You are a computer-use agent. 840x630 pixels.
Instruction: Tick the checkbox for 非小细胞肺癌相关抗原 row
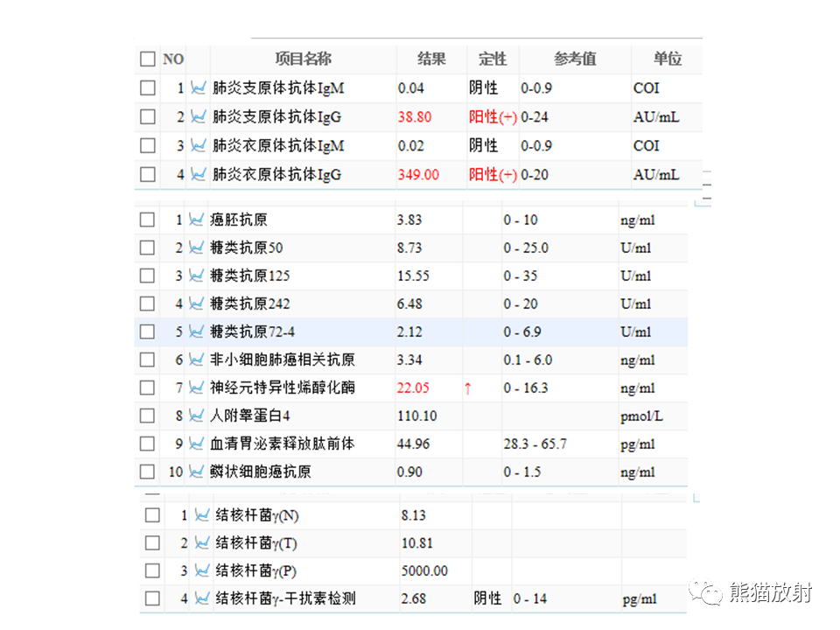point(147,360)
